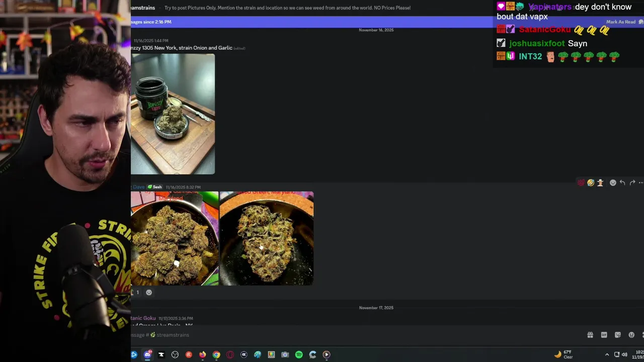This screenshot has width=644, height=362.
Task: Open Firefox from the taskbar
Action: point(203,354)
